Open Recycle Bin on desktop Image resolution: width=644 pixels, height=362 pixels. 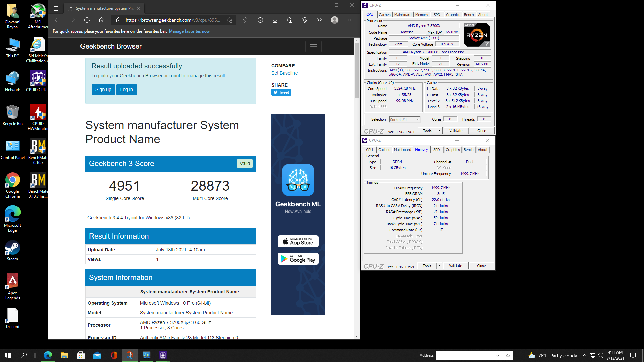click(x=13, y=115)
